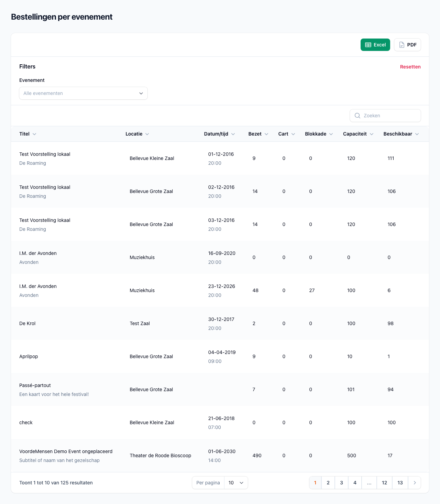Sort by Blokkade column chevron

point(331,134)
